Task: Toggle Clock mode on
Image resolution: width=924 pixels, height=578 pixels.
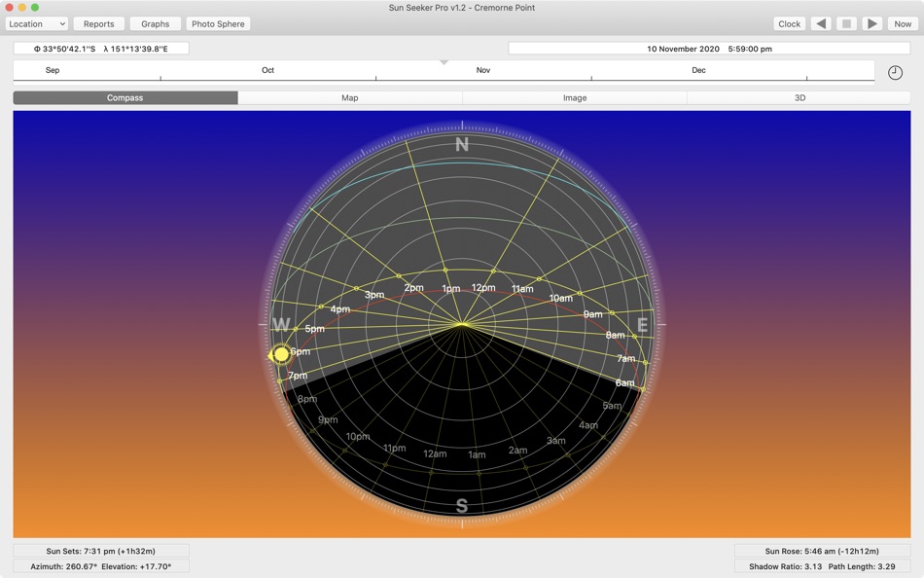Action: pos(788,23)
